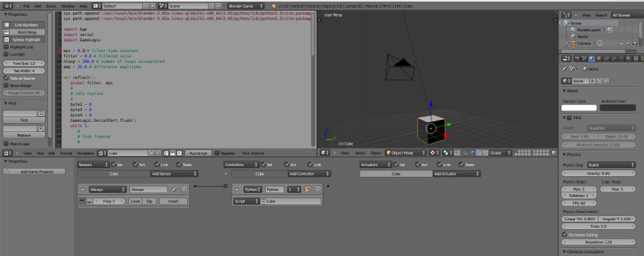This screenshot has width=644, height=256.
Task: Click the Find button
Action: click(x=24, y=120)
